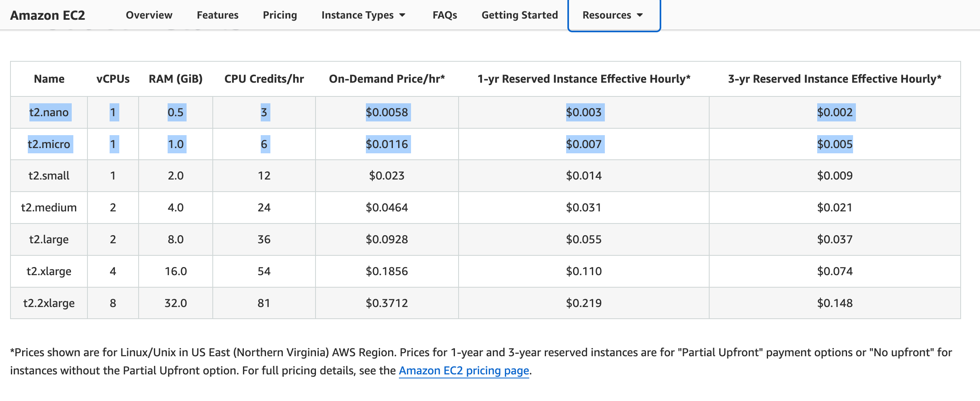Image resolution: width=980 pixels, height=401 pixels.
Task: Click the $0.021 3-yr reserved price
Action: (x=835, y=207)
